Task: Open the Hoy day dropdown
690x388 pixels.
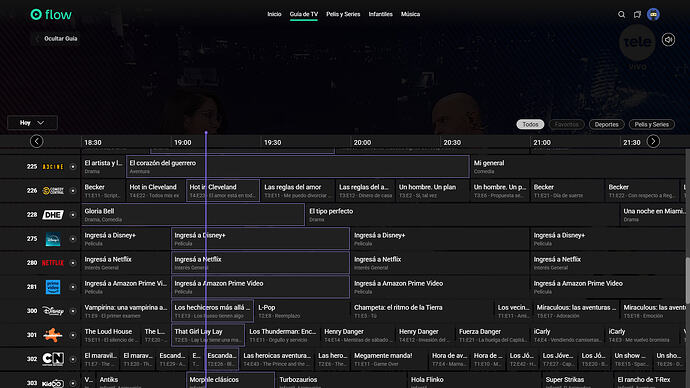Action: pos(32,123)
